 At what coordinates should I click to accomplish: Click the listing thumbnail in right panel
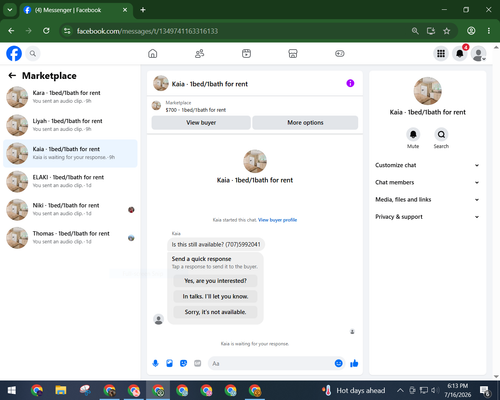click(x=428, y=91)
